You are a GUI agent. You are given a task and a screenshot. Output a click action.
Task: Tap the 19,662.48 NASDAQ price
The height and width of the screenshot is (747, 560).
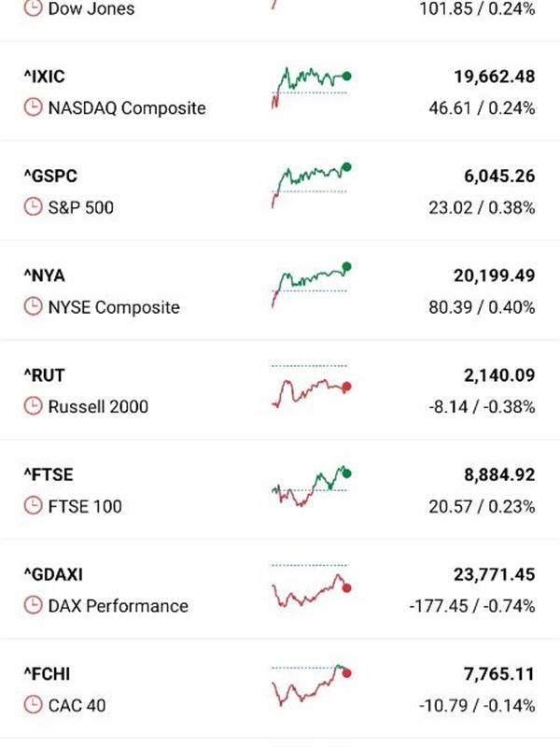pyautogui.click(x=495, y=77)
